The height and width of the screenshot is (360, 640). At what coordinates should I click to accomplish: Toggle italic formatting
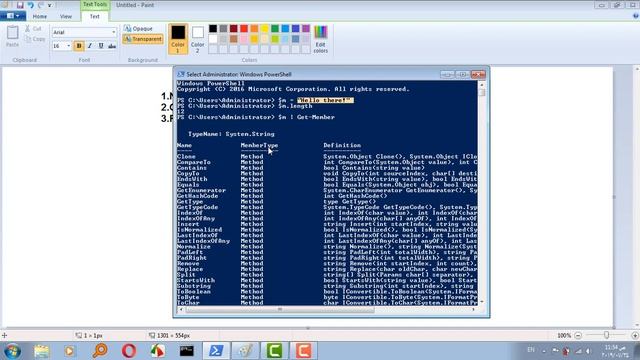click(x=90, y=46)
